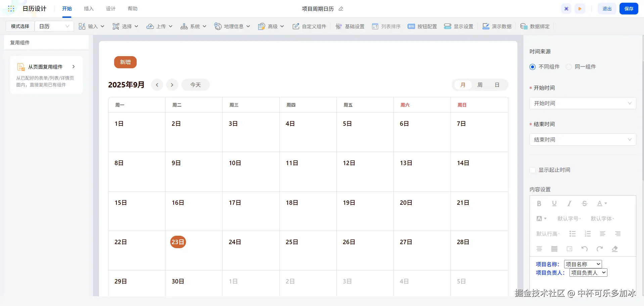Open 基础设置 basic settings
Image resolution: width=644 pixels, height=306 pixels.
pyautogui.click(x=350, y=26)
